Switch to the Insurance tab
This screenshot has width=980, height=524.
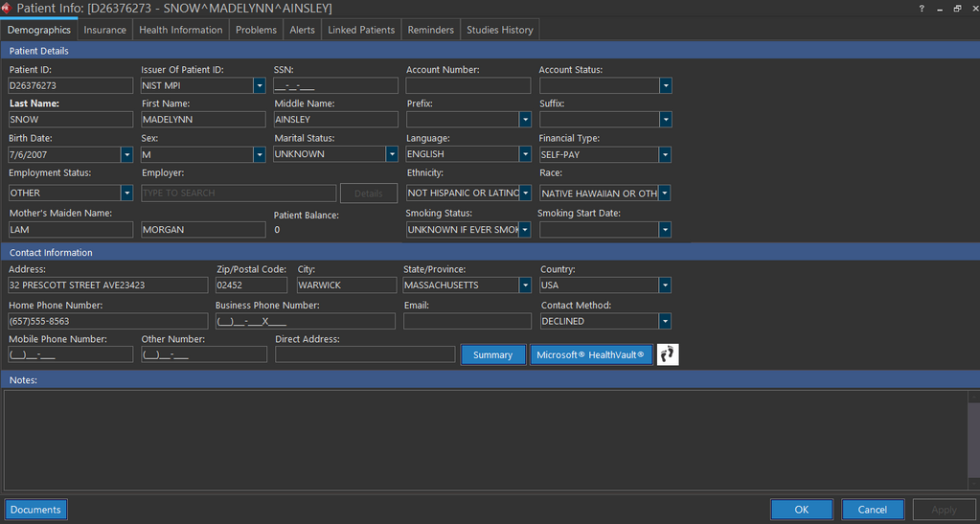[x=104, y=30]
